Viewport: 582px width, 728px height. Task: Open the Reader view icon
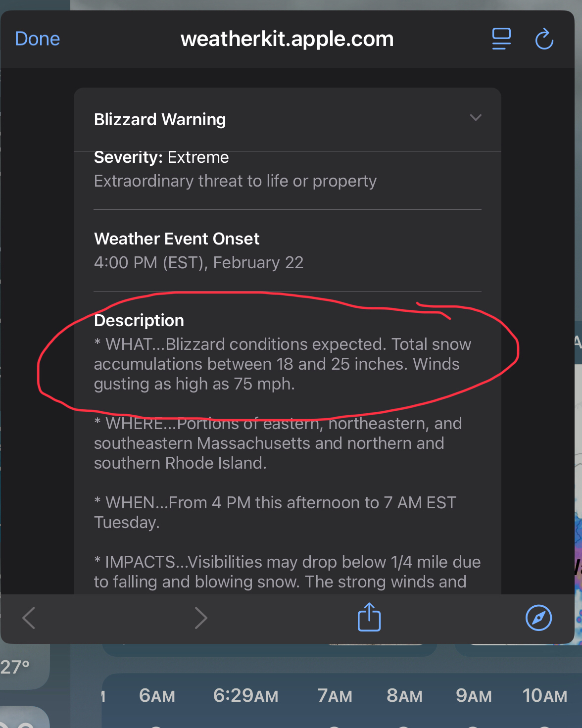pyautogui.click(x=501, y=39)
